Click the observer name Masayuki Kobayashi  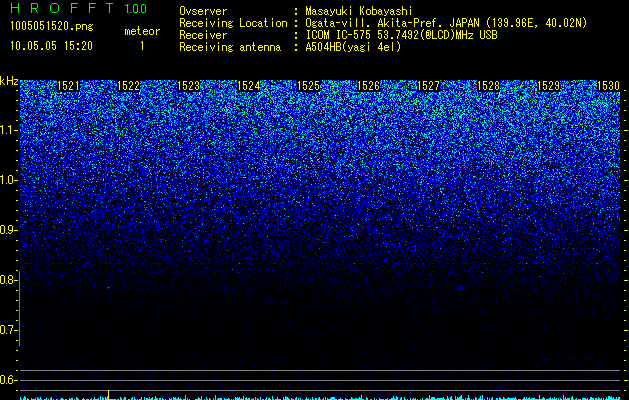pyautogui.click(x=358, y=11)
